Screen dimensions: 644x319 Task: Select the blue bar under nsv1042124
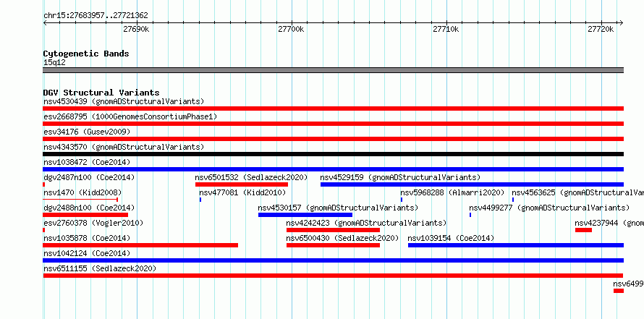coord(333,260)
